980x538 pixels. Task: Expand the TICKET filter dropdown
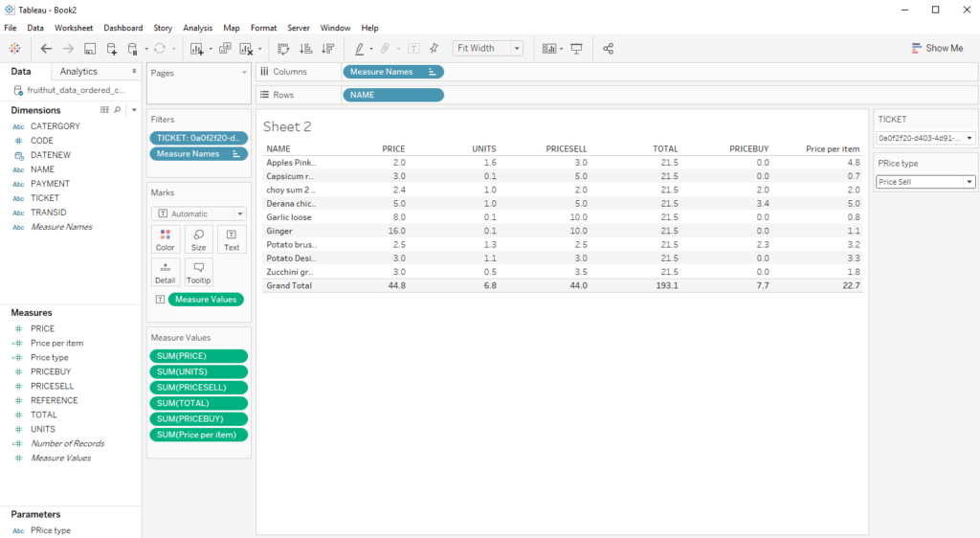coord(969,139)
